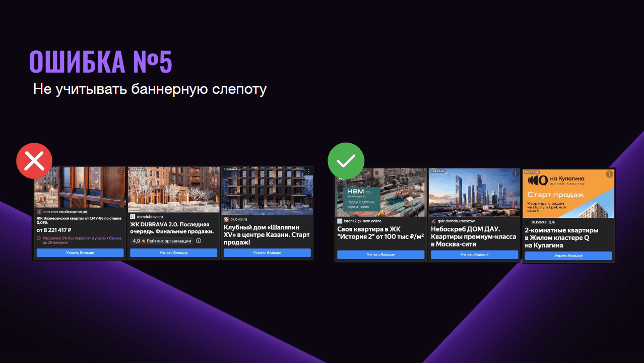The height and width of the screenshot is (363, 644).
Task: Click Узнать больше under История 2 ad
Action: (x=380, y=255)
